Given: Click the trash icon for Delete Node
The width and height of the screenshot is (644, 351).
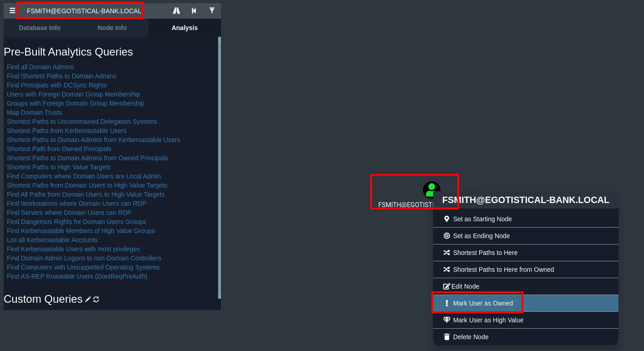Looking at the screenshot, I should click(447, 337).
